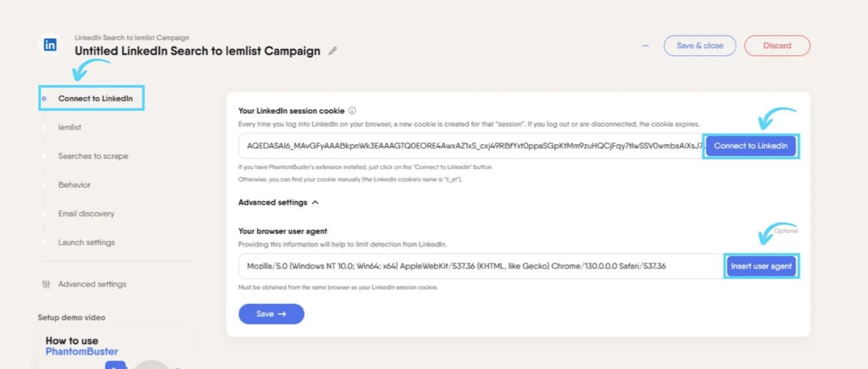The height and width of the screenshot is (369, 868).
Task: Navigate to Email discovery step
Action: 86,213
